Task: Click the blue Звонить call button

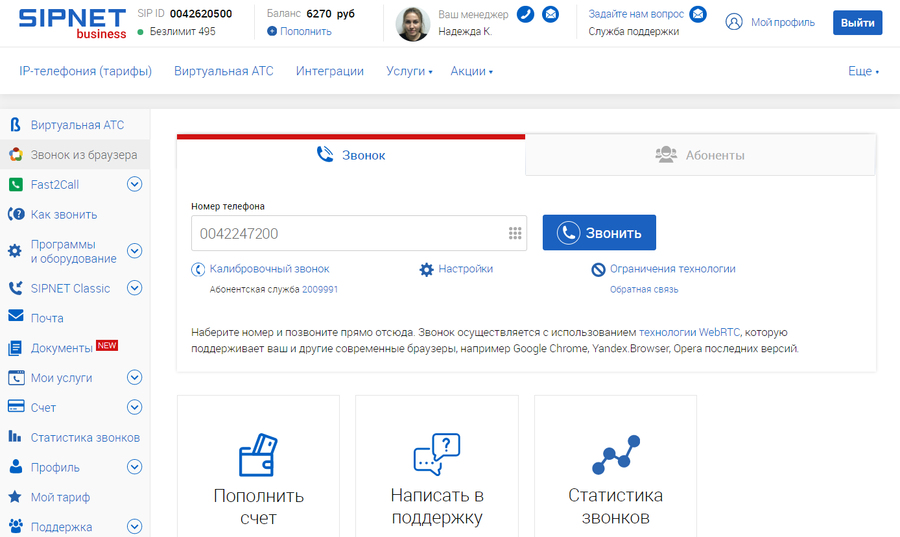Action: 599,232
